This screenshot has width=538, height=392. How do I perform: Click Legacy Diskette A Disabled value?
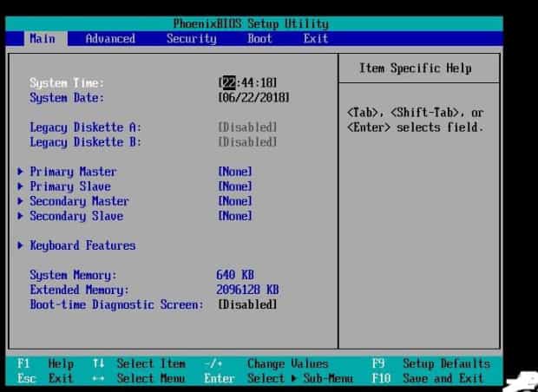coord(247,127)
